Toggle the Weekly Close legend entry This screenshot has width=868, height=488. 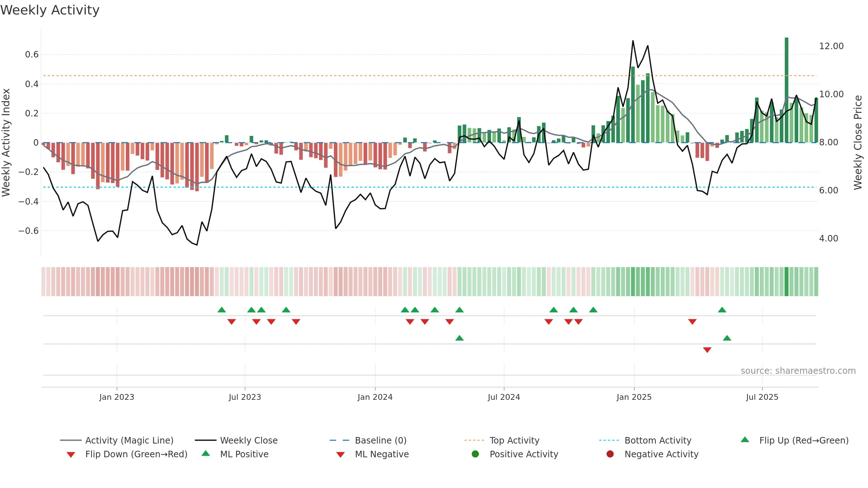click(x=236, y=440)
